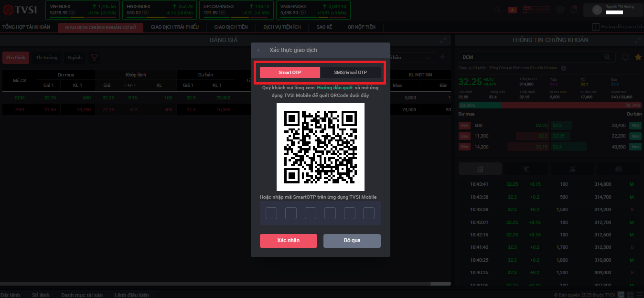Go to the Sao Kê menu tab
Viewport: 644px width, 298px height.
[324, 27]
